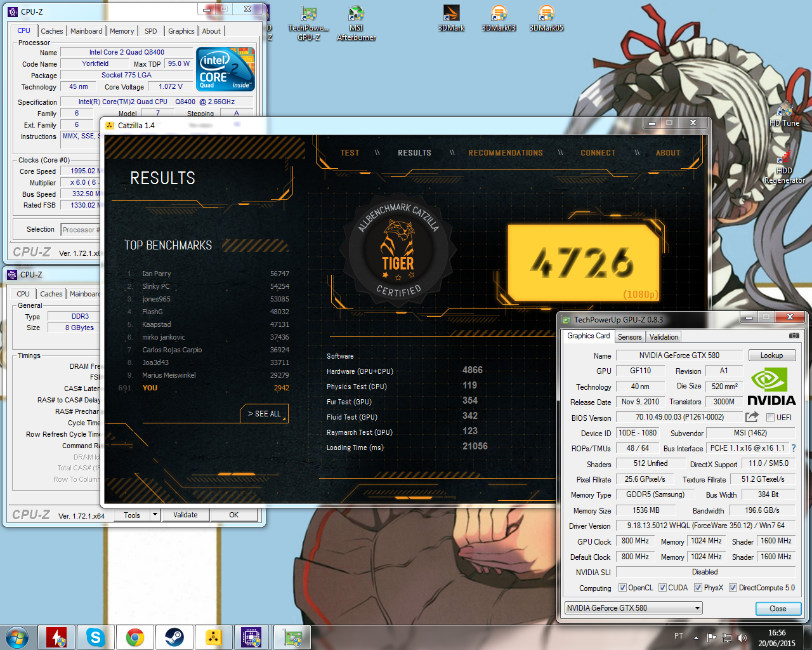812x650 pixels.
Task: Open the 3DMark desktop shortcut
Action: coord(451,18)
